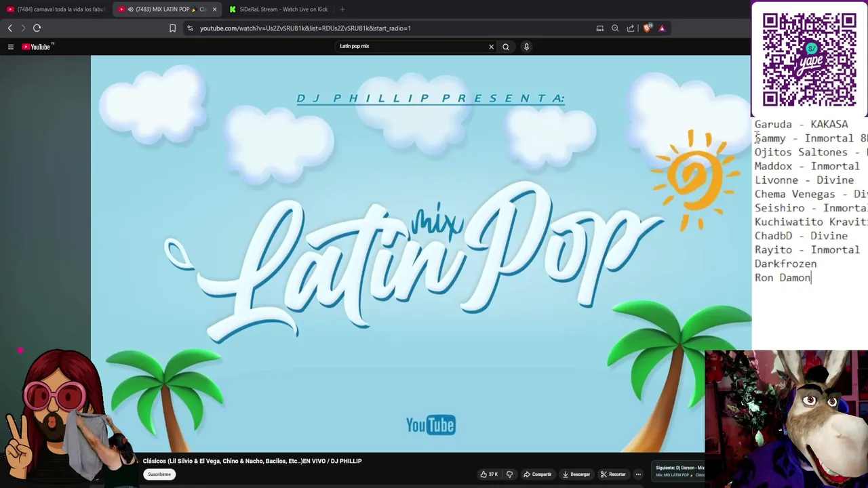Bookmark this page icon
This screenshot has height=488, width=868.
172,28
